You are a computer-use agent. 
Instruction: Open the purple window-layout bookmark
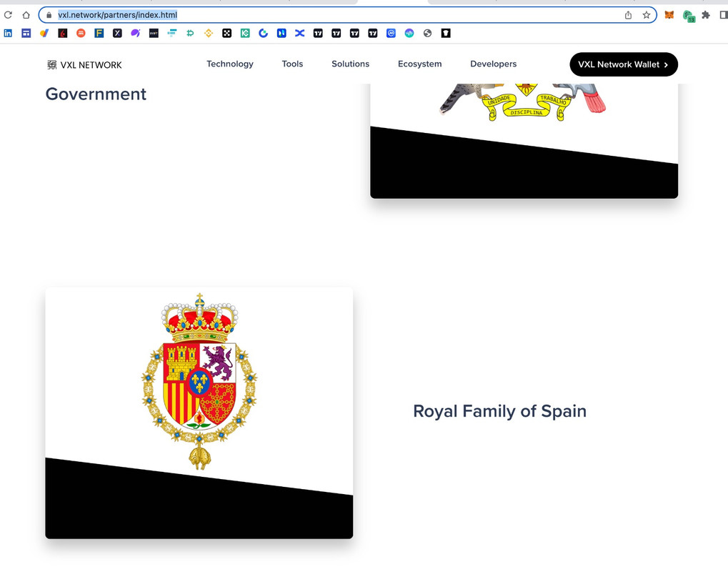click(26, 33)
